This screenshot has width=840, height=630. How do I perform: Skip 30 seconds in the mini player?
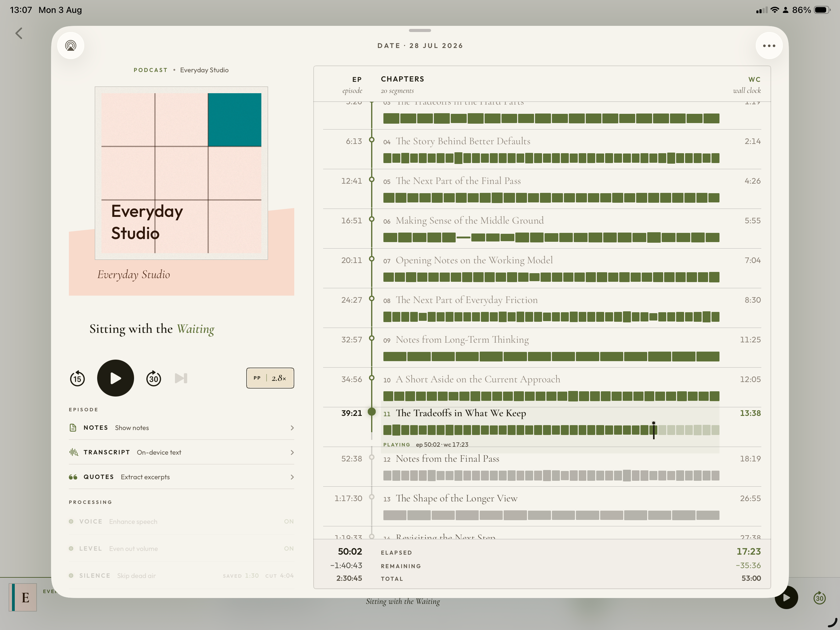[819, 598]
